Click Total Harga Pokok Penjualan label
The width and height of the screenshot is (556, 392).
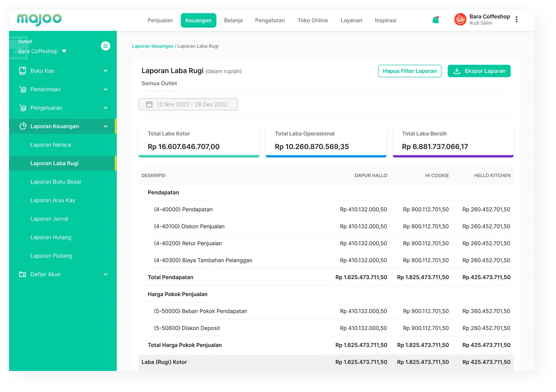pos(184,345)
